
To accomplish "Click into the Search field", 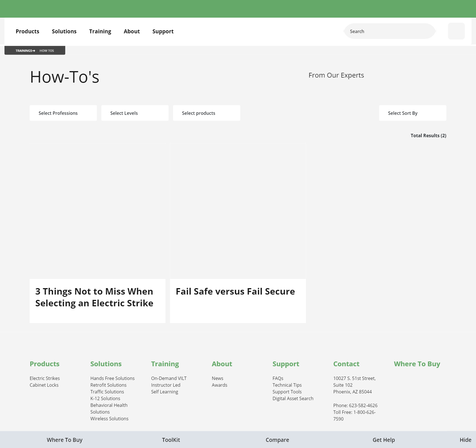I will pyautogui.click(x=389, y=31).
